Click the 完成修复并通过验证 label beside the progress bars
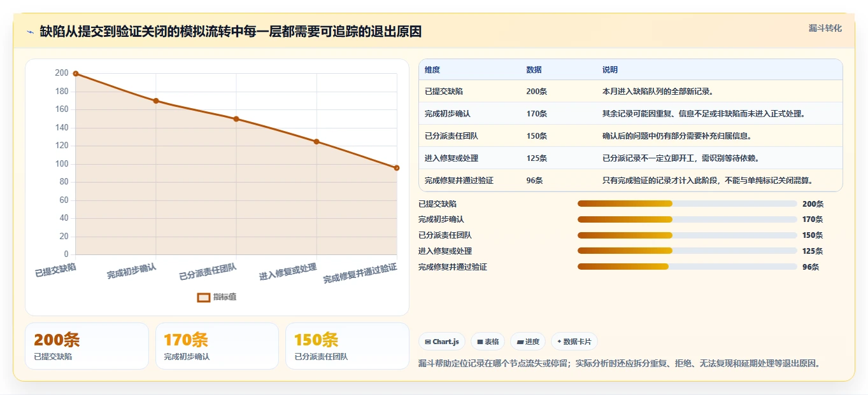 tap(453, 267)
